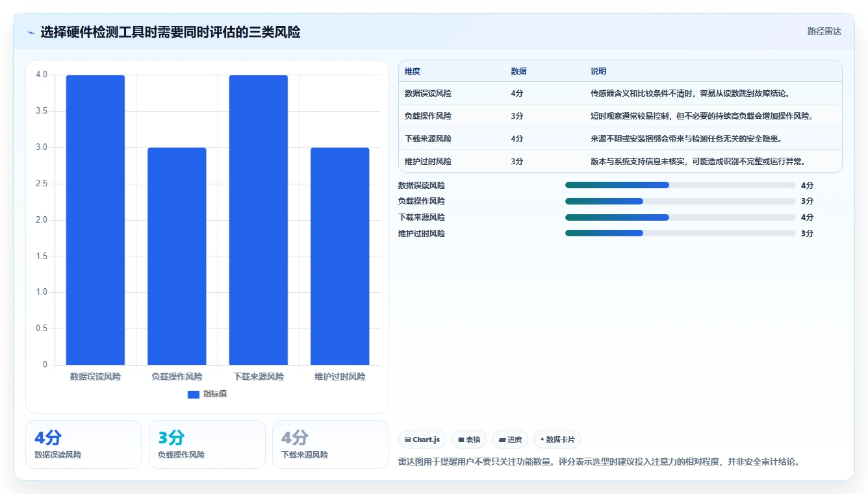The height and width of the screenshot is (494, 868).
Task: Click the lightning icon beside the title
Action: tap(31, 32)
